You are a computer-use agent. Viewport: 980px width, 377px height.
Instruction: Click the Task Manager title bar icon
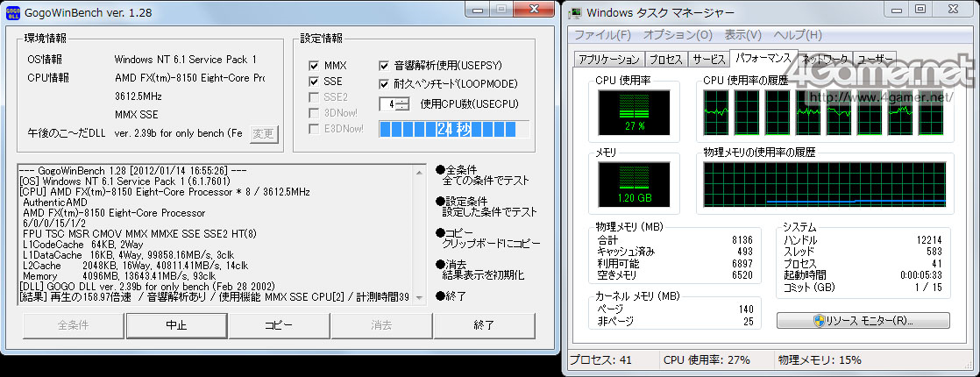(x=575, y=12)
